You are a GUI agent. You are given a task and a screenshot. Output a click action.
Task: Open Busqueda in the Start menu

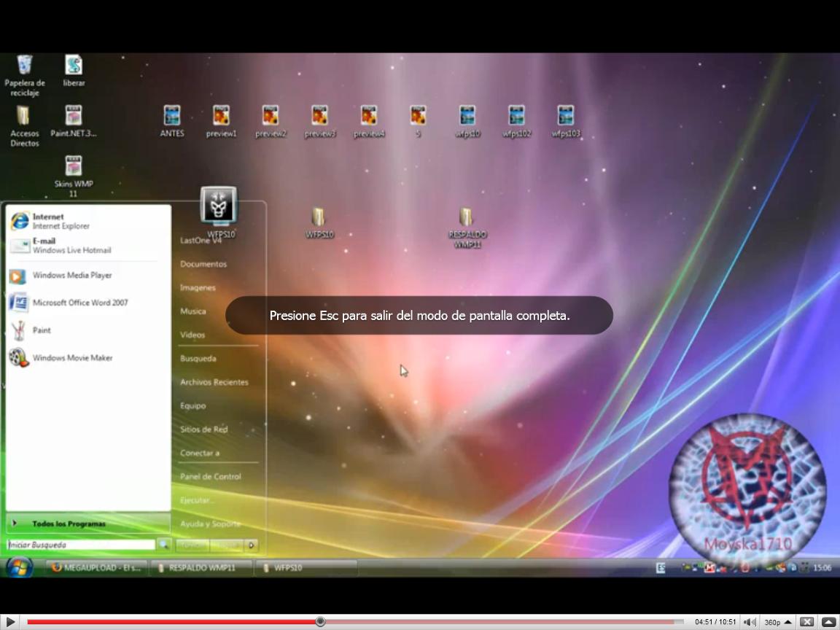pyautogui.click(x=198, y=359)
